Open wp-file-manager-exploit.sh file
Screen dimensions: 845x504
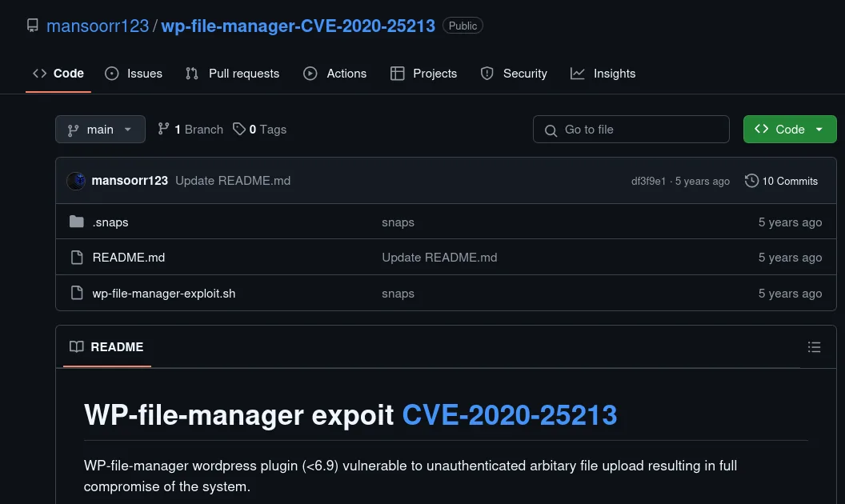[164, 294]
